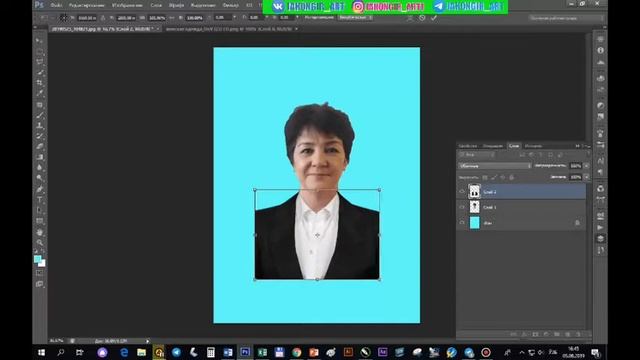Select the Rectangular Marquee tool
The width and height of the screenshot is (640, 360).
coord(40,51)
